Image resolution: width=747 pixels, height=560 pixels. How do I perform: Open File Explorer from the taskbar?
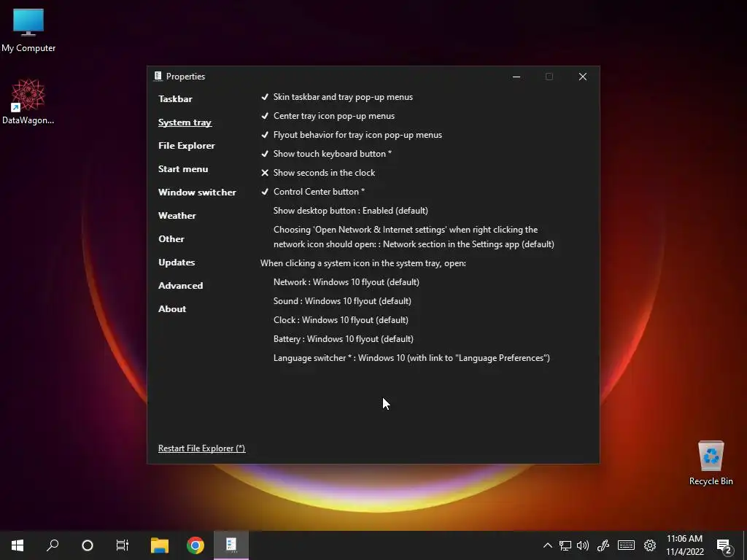[x=160, y=545]
